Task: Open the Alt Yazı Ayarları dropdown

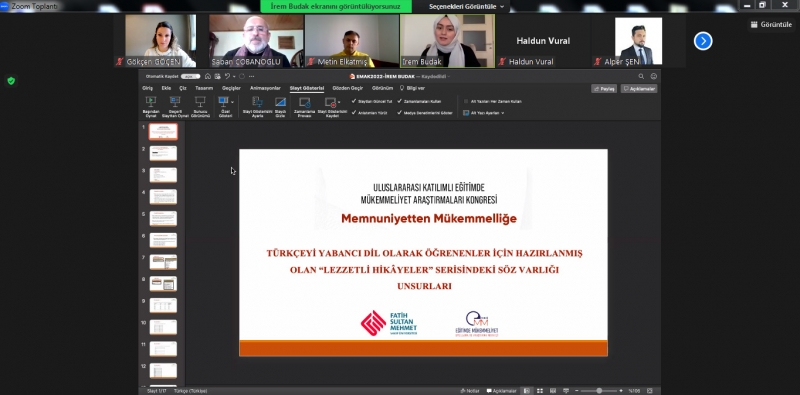Action: [483, 113]
